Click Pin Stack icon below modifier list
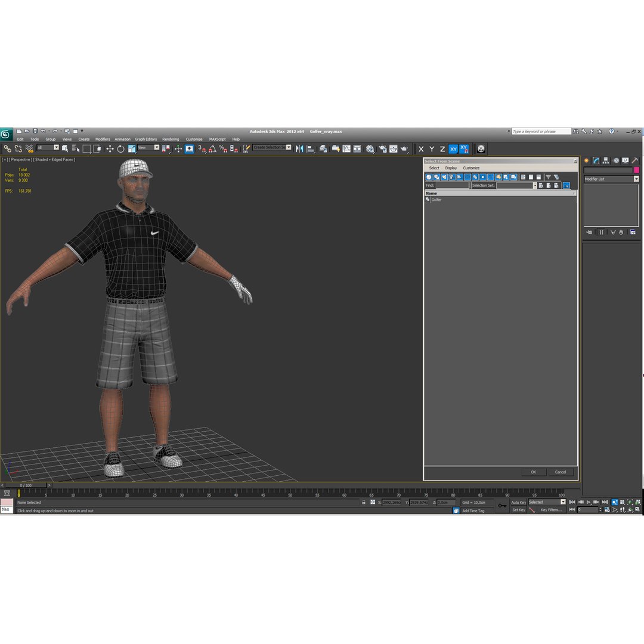Screen dimensions: 644x644 pos(589,232)
